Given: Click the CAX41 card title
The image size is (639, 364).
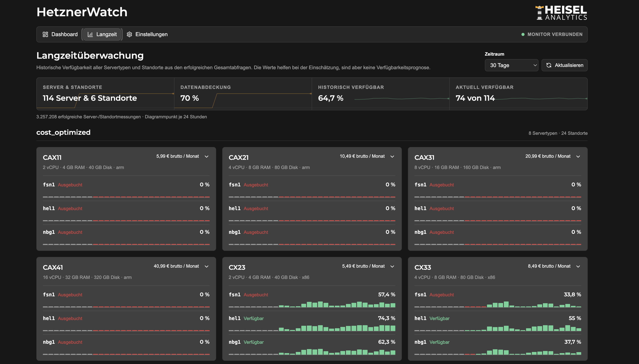Looking at the screenshot, I should [53, 267].
